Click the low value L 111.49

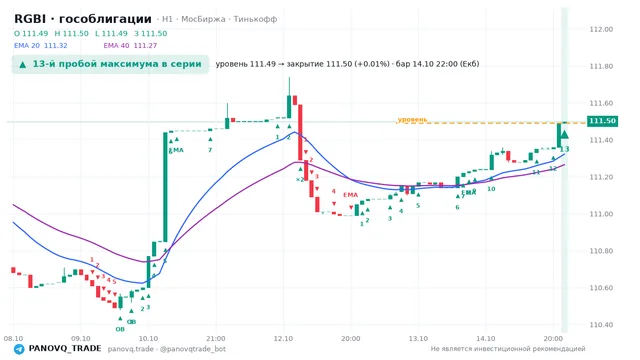(111, 33)
